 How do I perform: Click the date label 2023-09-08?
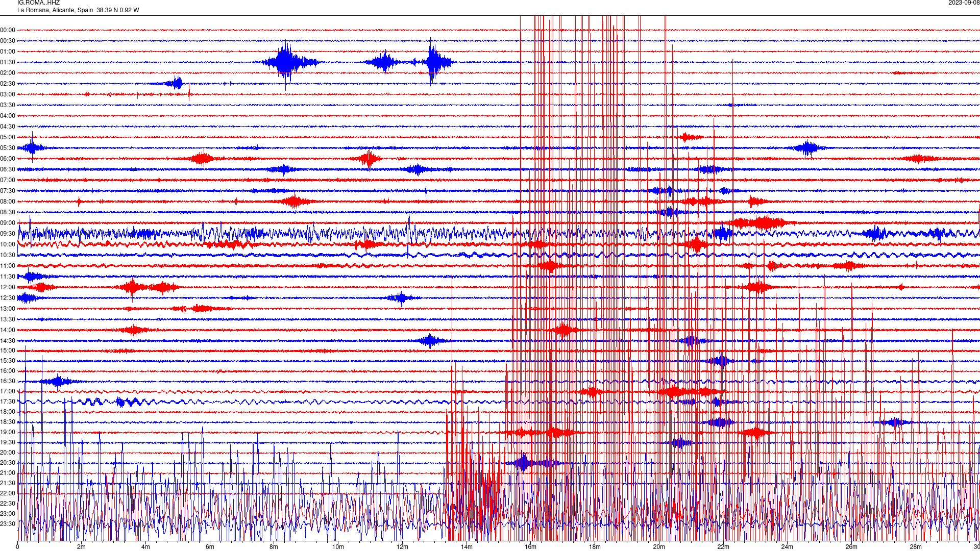point(964,3)
